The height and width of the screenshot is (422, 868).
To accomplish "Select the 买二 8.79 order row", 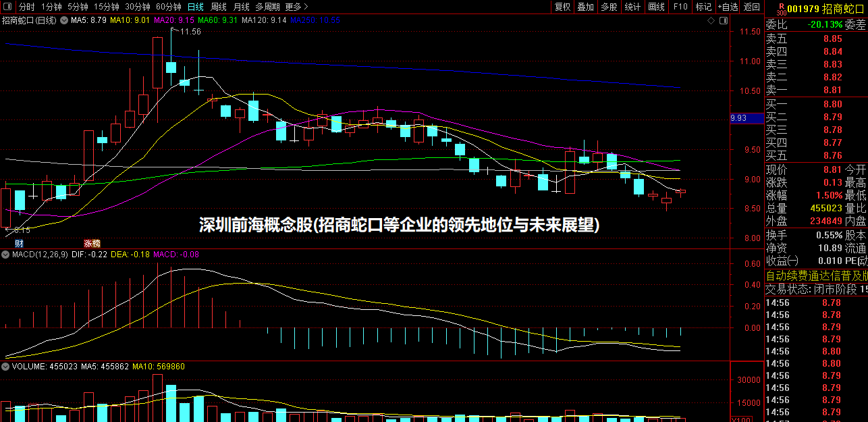I will [x=815, y=117].
